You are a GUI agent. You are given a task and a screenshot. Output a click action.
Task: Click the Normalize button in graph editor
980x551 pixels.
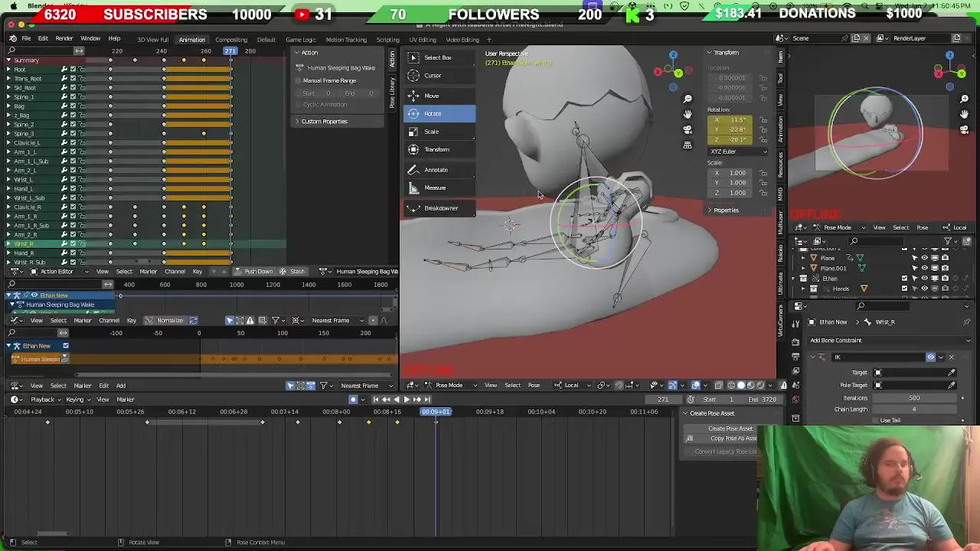170,321
